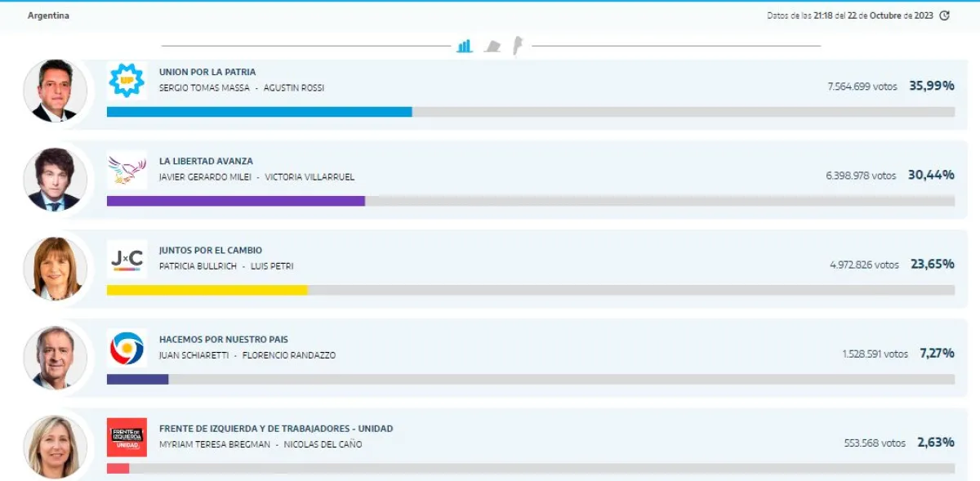Click the 4.972.826 votos count
980x481 pixels.
point(864,264)
